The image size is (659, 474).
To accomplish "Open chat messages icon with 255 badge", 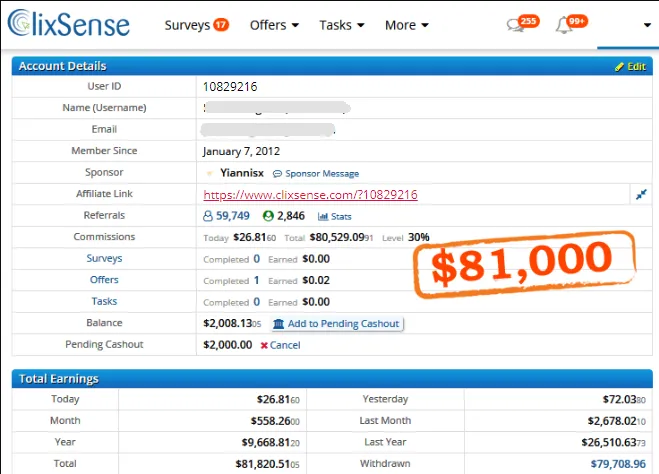I will click(x=522, y=24).
